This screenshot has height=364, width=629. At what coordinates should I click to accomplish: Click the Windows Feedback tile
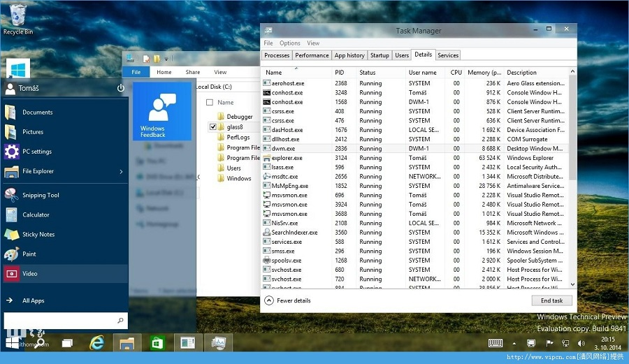tap(162, 111)
